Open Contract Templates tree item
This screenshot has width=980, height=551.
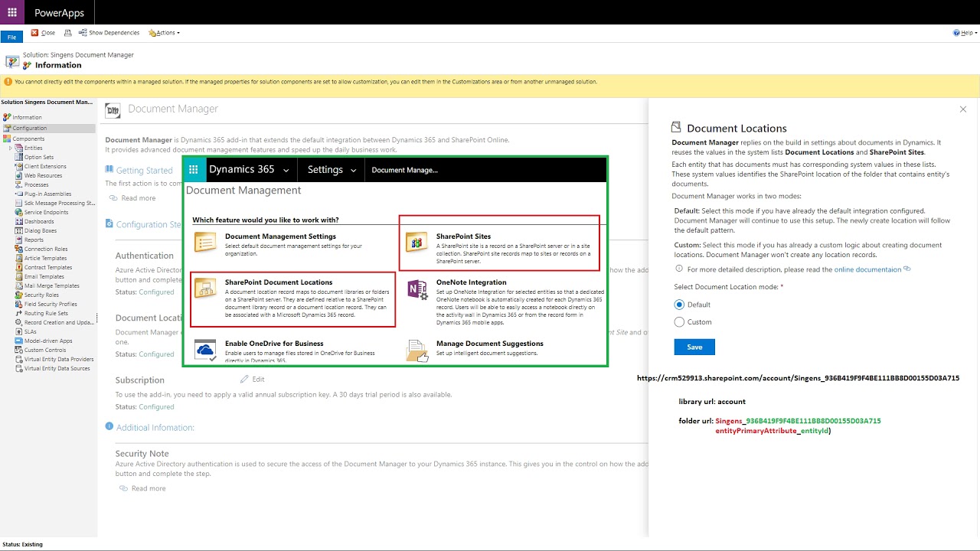(x=48, y=267)
